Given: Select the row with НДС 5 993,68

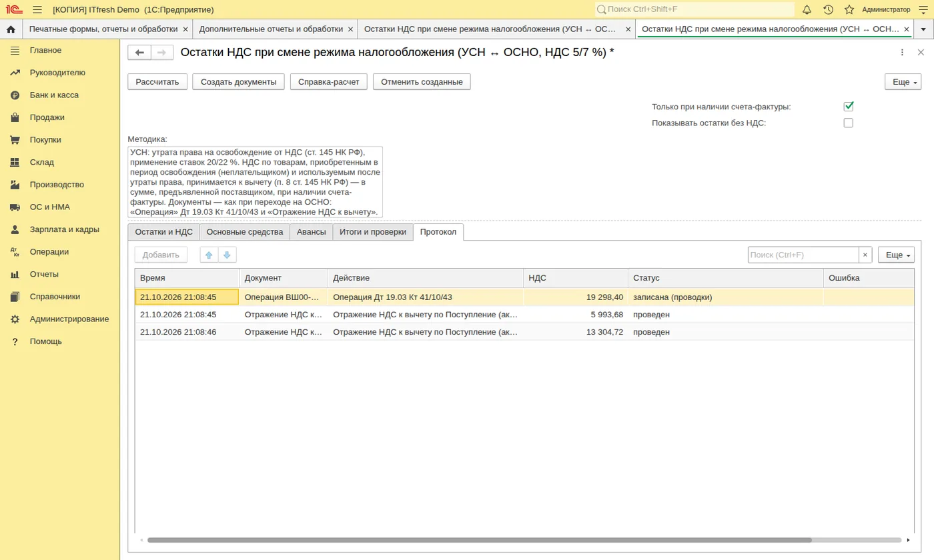Looking at the screenshot, I should click(x=524, y=314).
